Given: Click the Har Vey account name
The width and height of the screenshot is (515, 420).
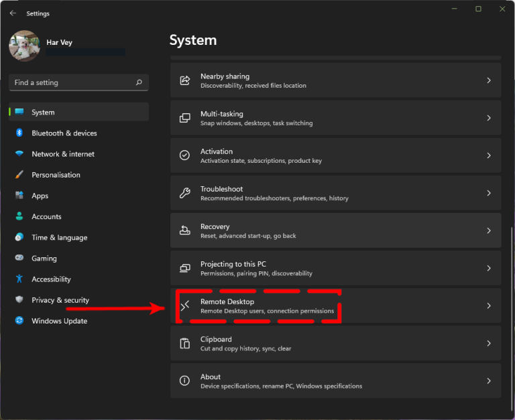Looking at the screenshot, I should 59,42.
